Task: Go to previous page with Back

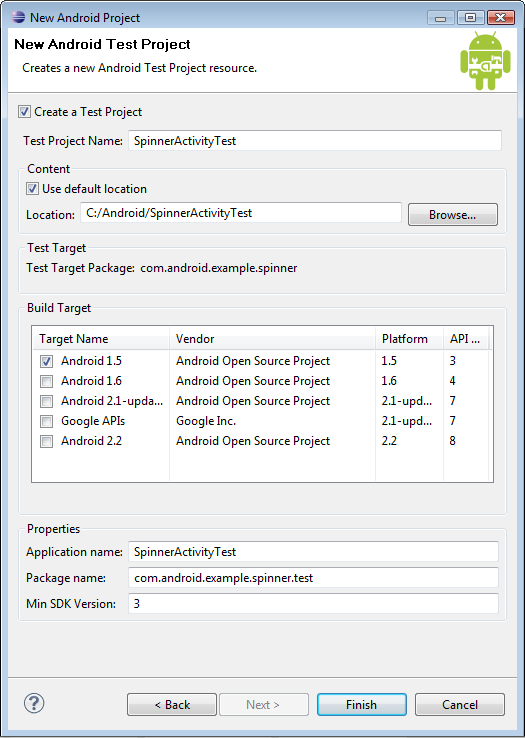Action: click(x=172, y=705)
